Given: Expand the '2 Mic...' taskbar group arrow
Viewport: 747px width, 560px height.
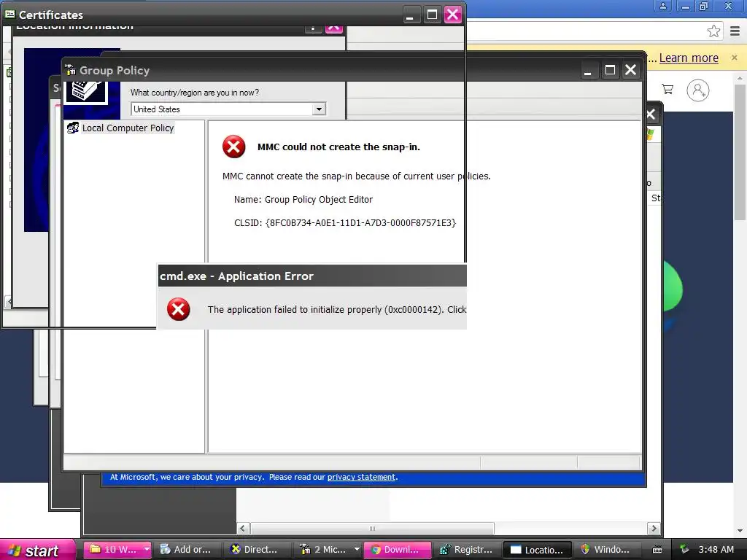Looking at the screenshot, I should pos(356,550).
